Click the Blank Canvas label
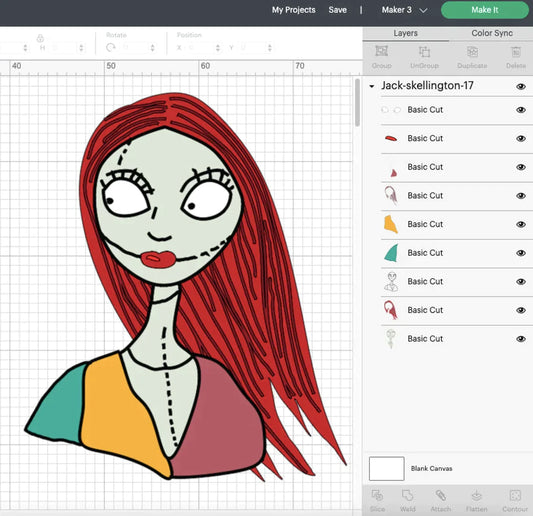This screenshot has width=533, height=516. [431, 468]
